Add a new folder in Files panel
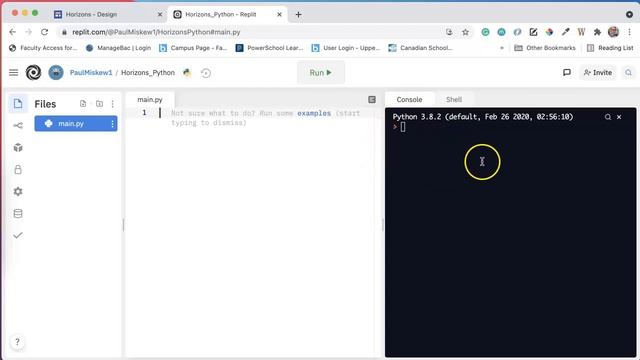This screenshot has height=360, width=640. click(99, 104)
